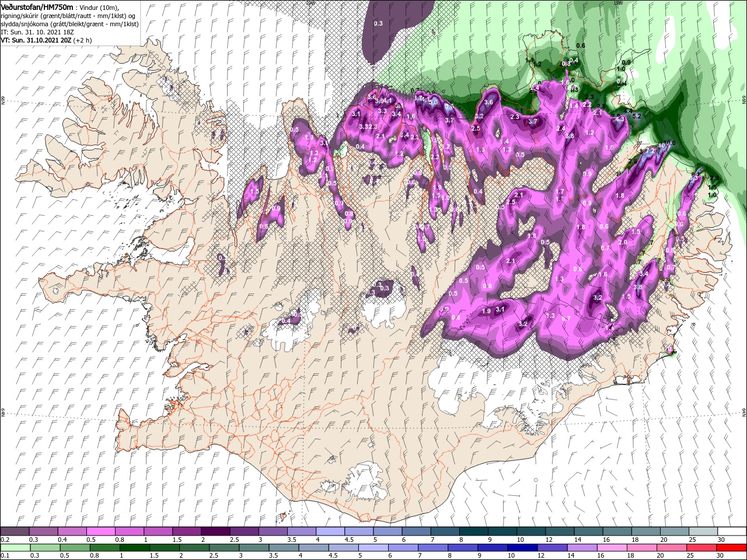Image resolution: width=747 pixels, height=560 pixels.
Task: Click the bright red 30 swatch in lower legend row
Action: (x=731, y=548)
